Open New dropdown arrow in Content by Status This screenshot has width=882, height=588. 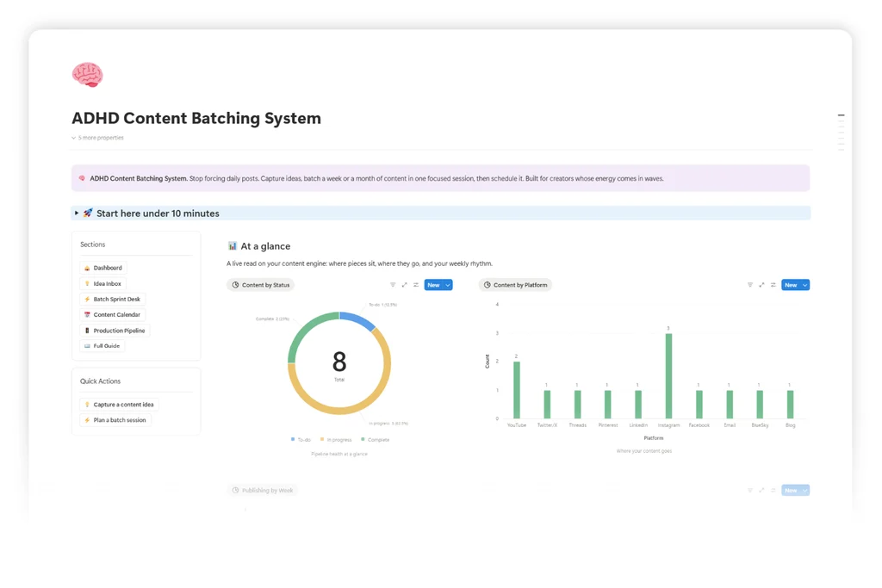448,285
